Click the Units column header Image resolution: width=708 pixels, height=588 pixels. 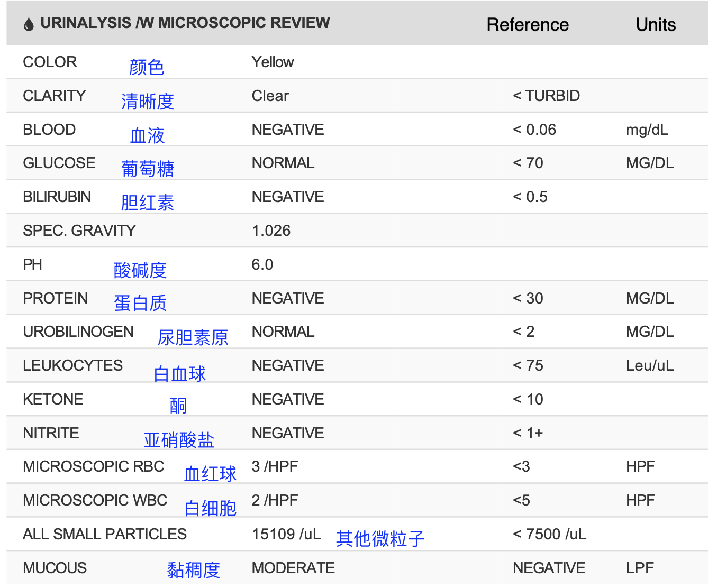(656, 25)
